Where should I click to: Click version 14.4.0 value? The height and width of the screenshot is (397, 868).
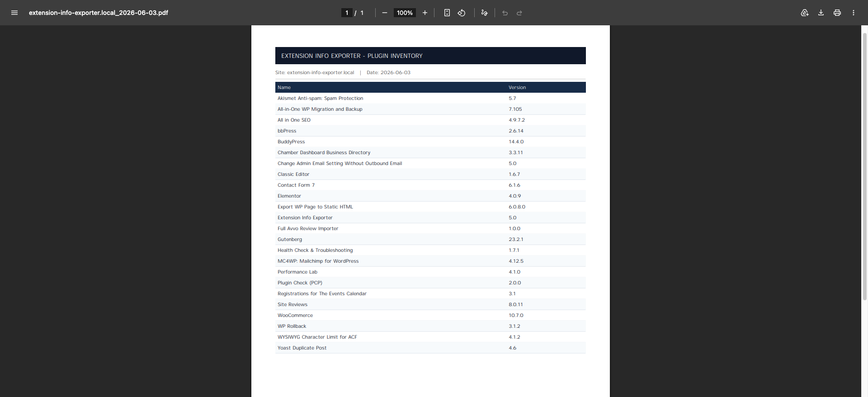pos(516,142)
